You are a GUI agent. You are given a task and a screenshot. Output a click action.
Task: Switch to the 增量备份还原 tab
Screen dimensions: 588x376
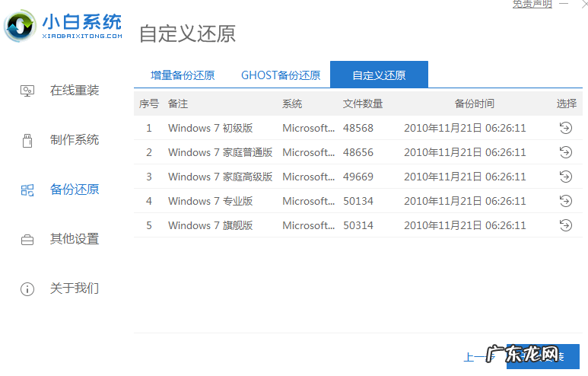point(183,75)
